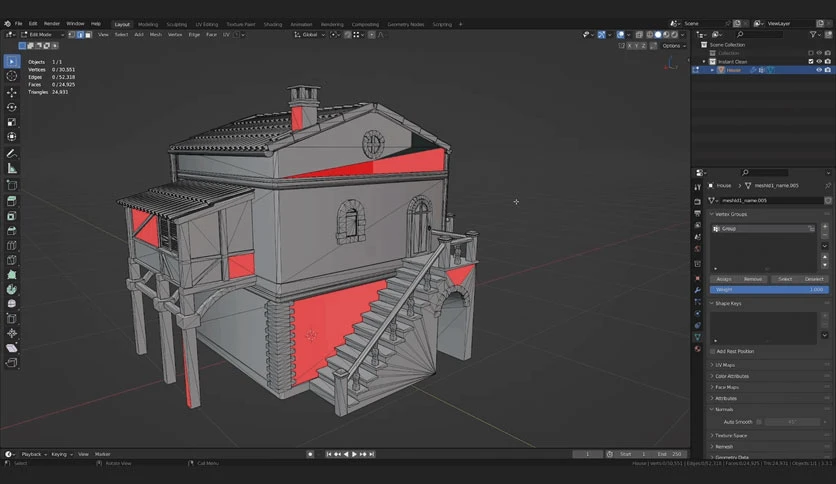Select the Poly Build tool
This screenshot has width=836, height=484.
(11, 275)
